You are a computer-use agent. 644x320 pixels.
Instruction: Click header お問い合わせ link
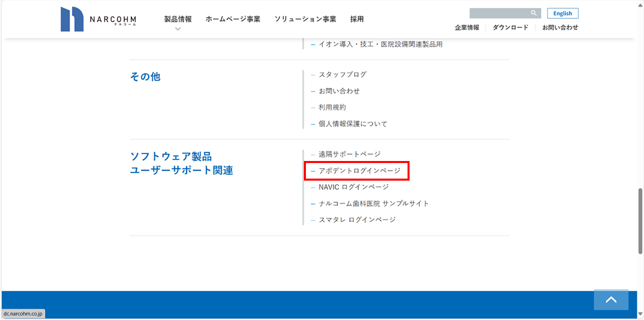tap(560, 28)
